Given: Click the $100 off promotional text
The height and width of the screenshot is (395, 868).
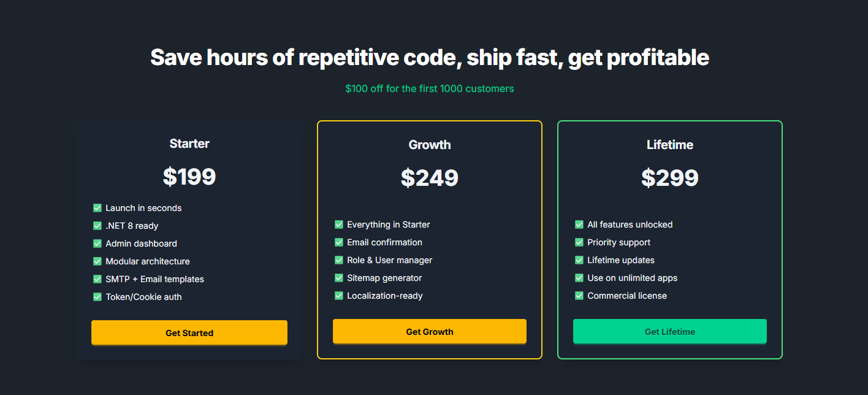Looking at the screenshot, I should tap(430, 88).
